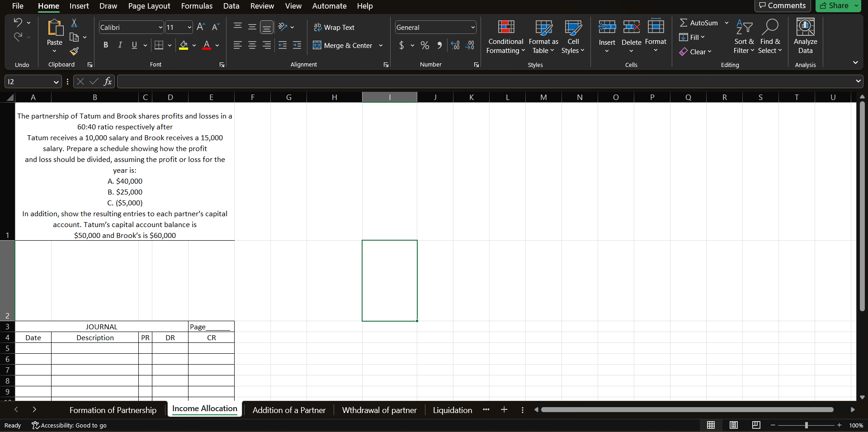Open the Clear dropdown
Screen dimensions: 868x432
click(x=695, y=52)
